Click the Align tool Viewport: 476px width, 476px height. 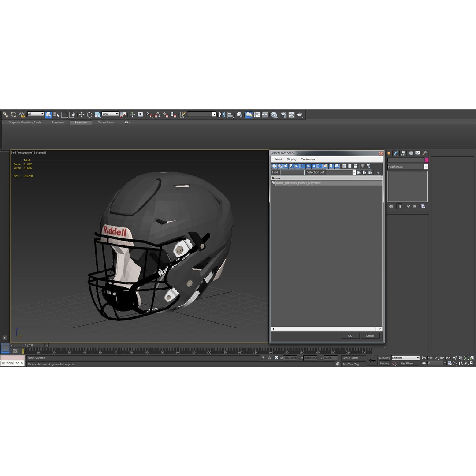click(x=230, y=115)
